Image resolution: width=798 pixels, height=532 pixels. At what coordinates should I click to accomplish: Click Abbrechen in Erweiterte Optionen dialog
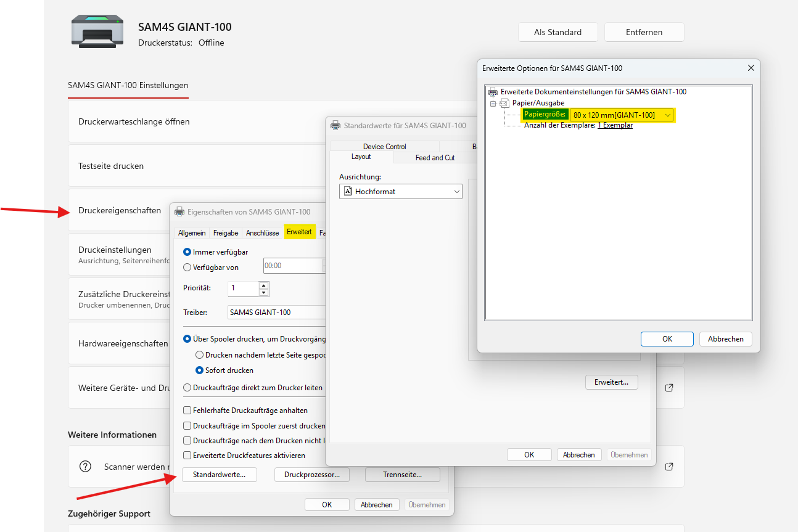click(726, 338)
